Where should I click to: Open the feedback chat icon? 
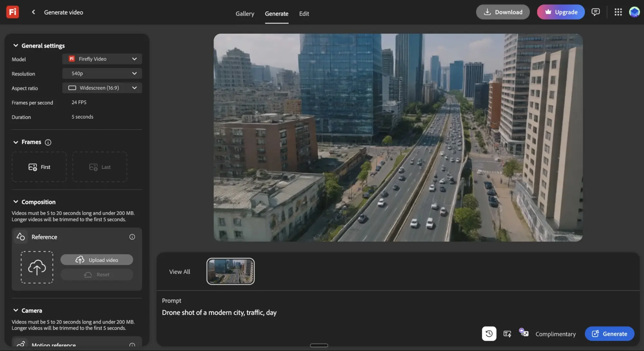(595, 12)
